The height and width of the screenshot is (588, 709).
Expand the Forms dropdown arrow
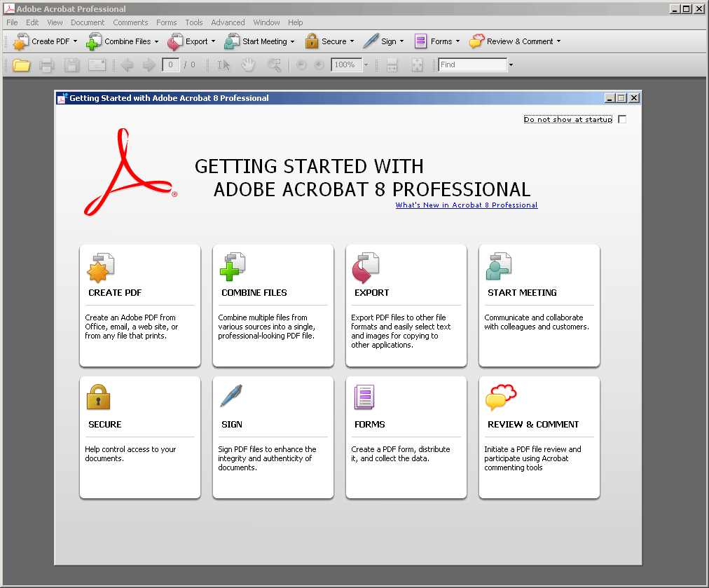(457, 41)
